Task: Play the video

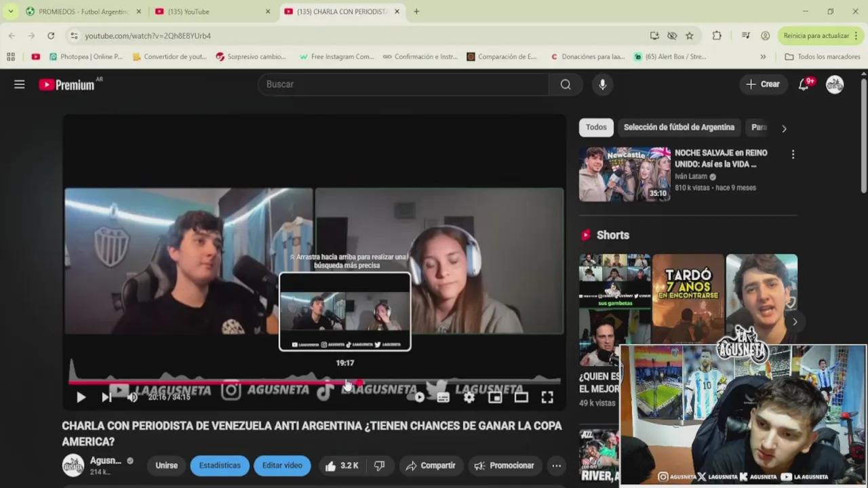Action: click(81, 398)
